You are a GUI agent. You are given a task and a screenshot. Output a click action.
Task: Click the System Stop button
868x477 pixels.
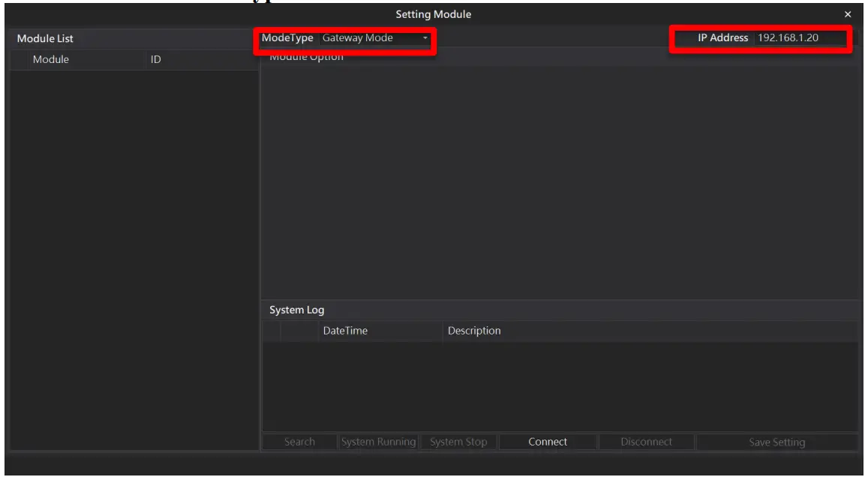[458, 442]
